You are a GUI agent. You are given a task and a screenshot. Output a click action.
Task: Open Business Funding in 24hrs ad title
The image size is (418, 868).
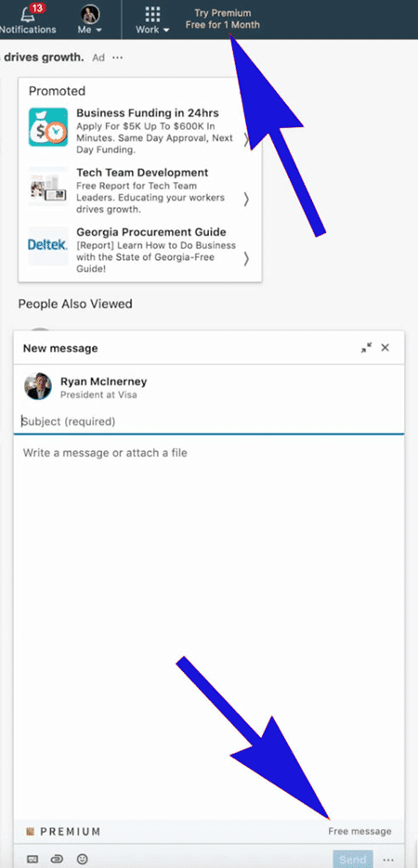[148, 113]
